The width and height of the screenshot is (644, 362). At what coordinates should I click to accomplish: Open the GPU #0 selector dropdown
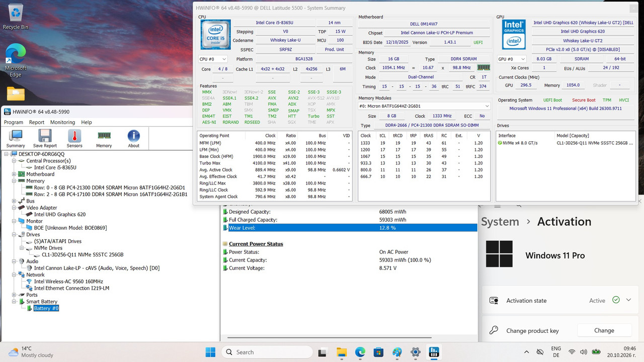(512, 59)
